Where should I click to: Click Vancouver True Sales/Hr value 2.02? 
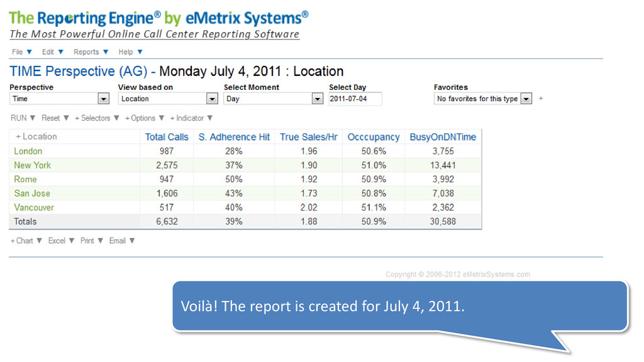click(309, 207)
